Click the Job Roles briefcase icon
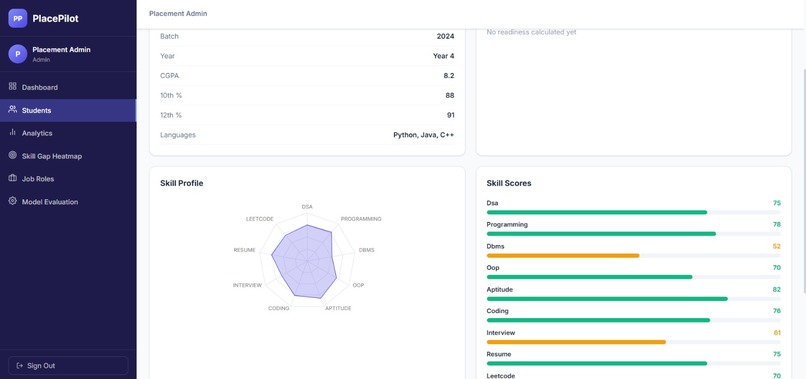This screenshot has height=379, width=806. [x=13, y=178]
